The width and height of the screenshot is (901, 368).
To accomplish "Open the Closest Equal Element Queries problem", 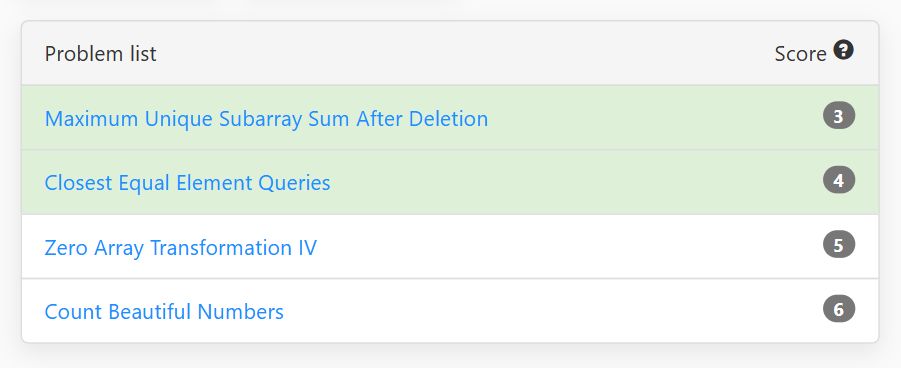I will pyautogui.click(x=187, y=183).
